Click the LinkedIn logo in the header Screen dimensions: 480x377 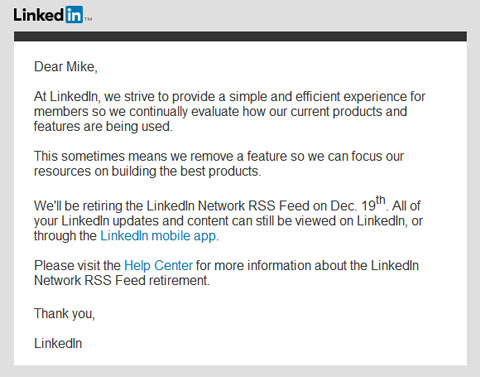coord(53,15)
